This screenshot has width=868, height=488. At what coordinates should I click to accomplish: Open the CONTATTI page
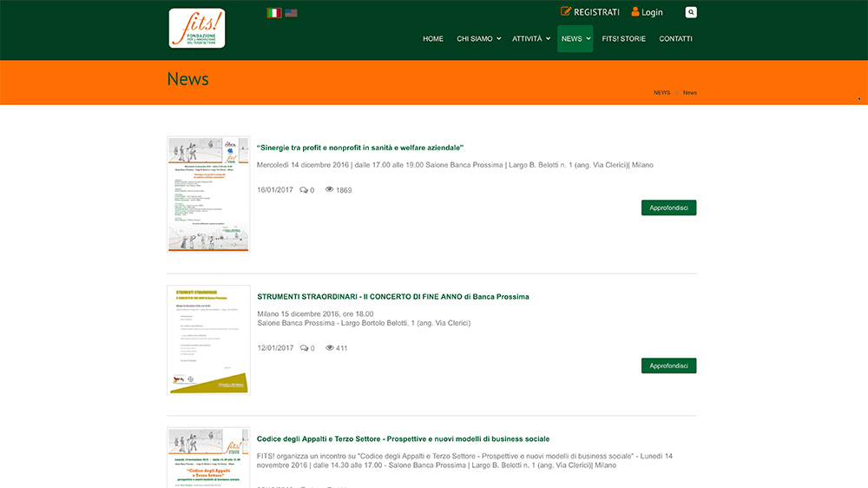[675, 39]
